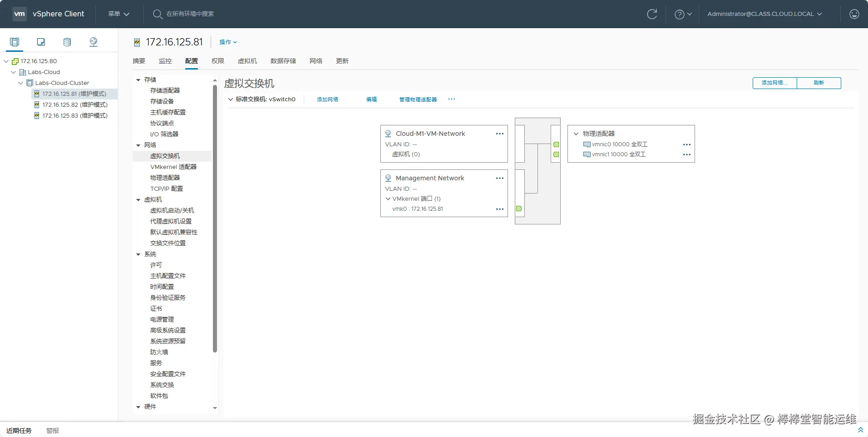Image resolution: width=868 pixels, height=437 pixels.
Task: Click the configuration menu scrollbar thumb
Action: coord(215,219)
